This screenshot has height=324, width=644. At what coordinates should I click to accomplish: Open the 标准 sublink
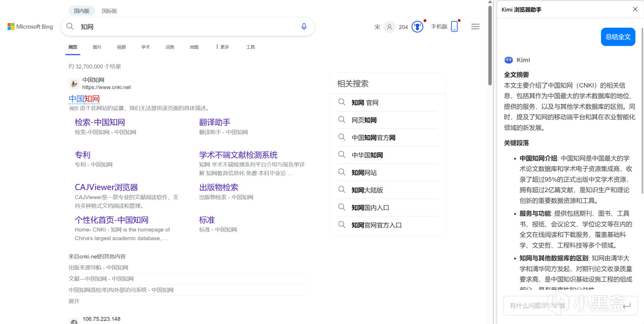(x=207, y=220)
